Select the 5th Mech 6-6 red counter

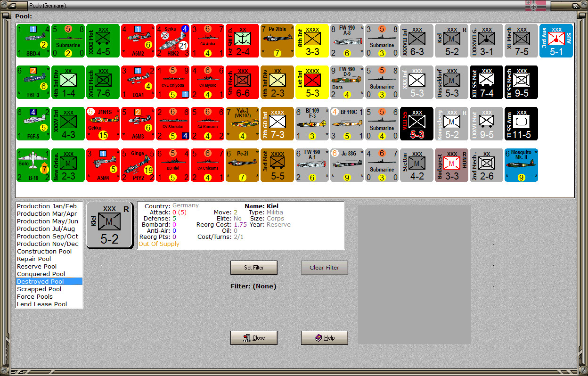click(x=242, y=82)
